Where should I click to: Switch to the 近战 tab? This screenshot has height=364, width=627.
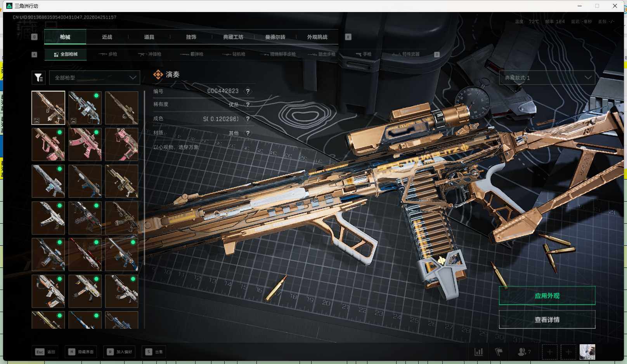107,37
